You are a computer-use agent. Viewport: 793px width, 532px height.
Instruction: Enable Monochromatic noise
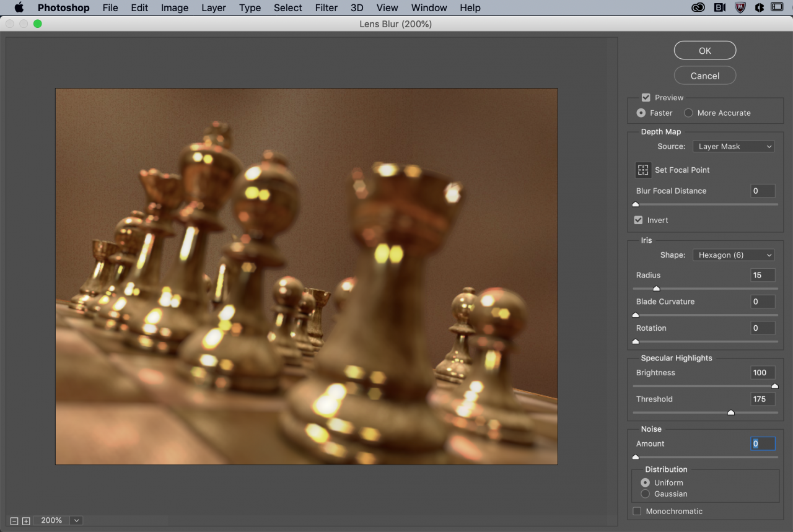click(x=637, y=511)
